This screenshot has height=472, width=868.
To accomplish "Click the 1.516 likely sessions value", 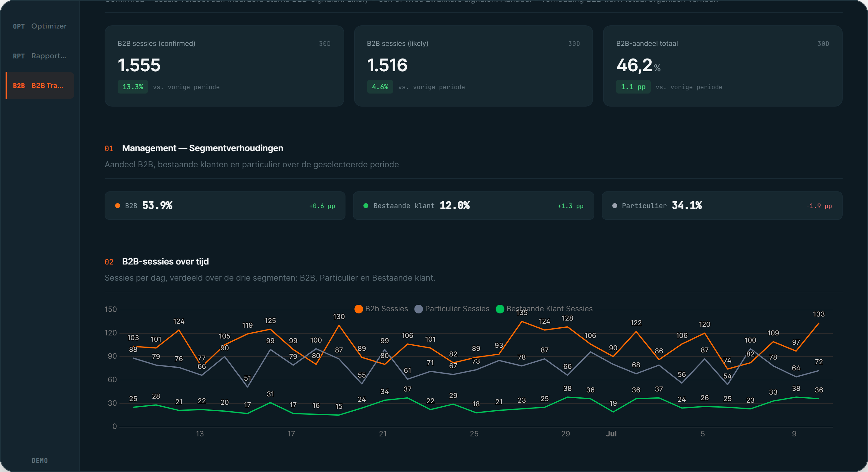I will click(x=387, y=65).
